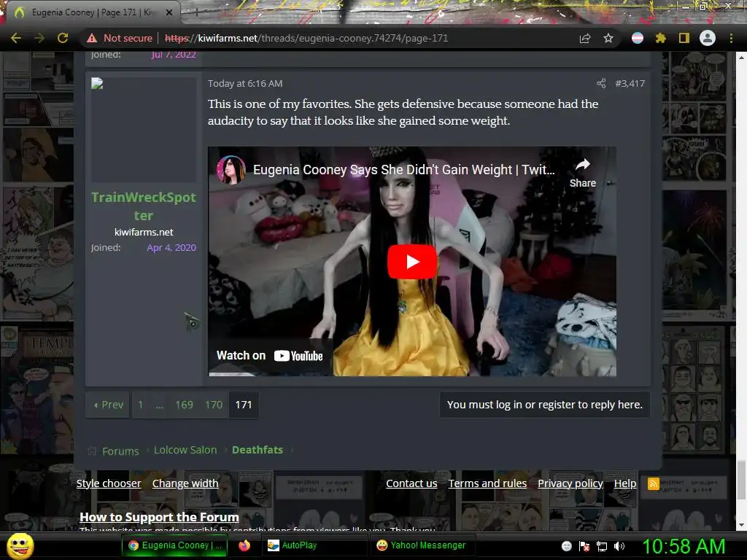Screen dimensions: 747x560
Task: Open the Privacy policy link
Action: (570, 483)
